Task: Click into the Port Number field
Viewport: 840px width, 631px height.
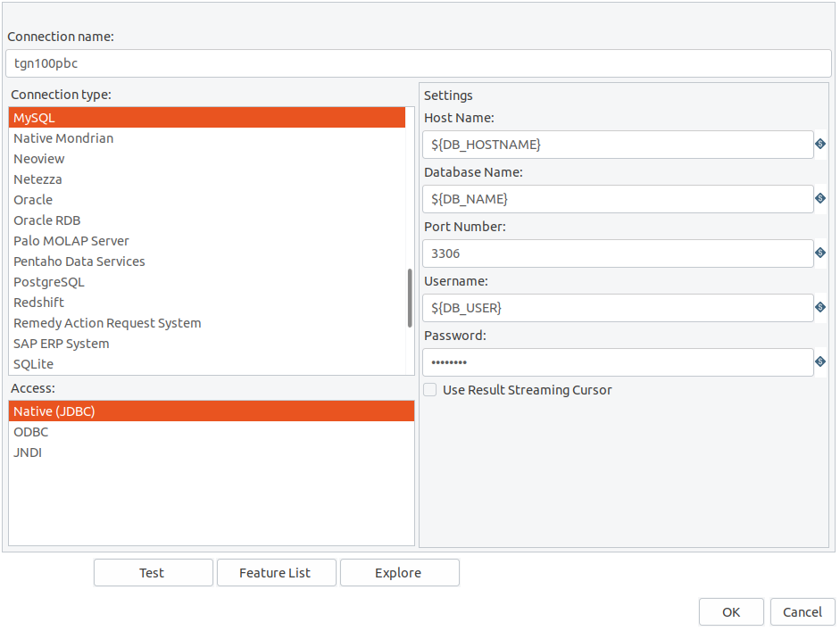Action: point(618,253)
